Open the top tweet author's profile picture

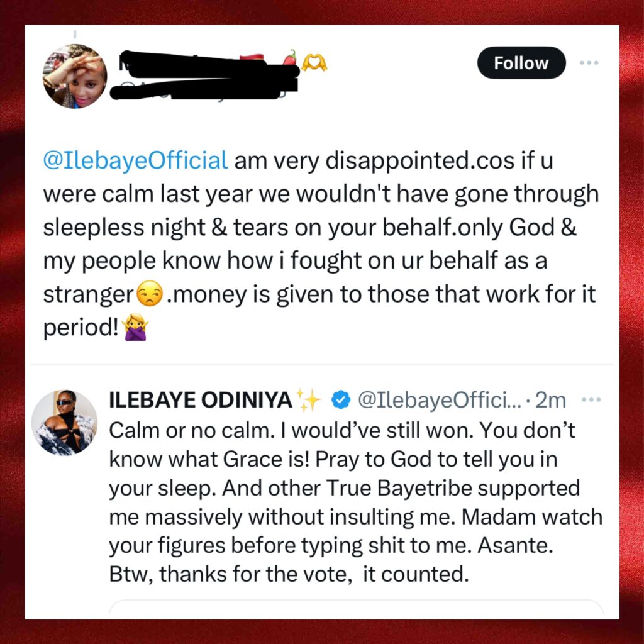click(x=74, y=76)
